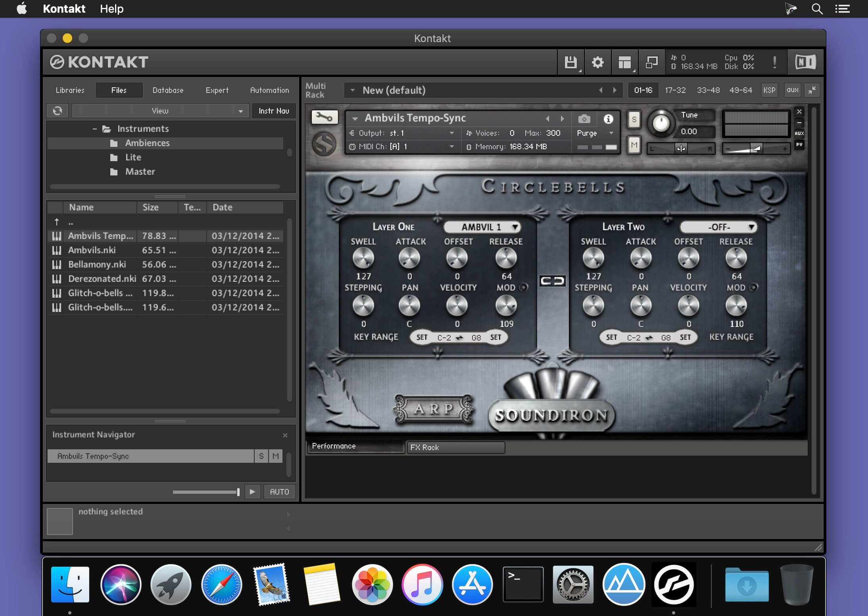Open the FX Rack tab
The height and width of the screenshot is (616, 868).
coord(456,447)
